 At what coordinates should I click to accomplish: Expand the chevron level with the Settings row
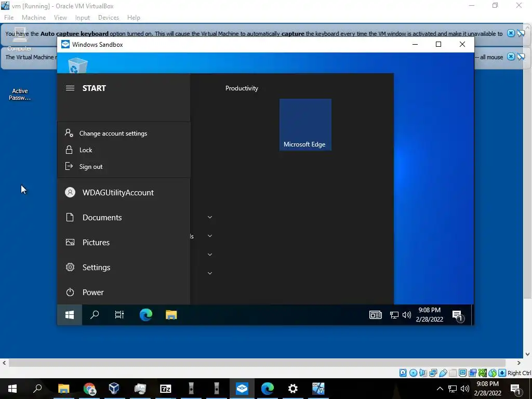tap(210, 273)
